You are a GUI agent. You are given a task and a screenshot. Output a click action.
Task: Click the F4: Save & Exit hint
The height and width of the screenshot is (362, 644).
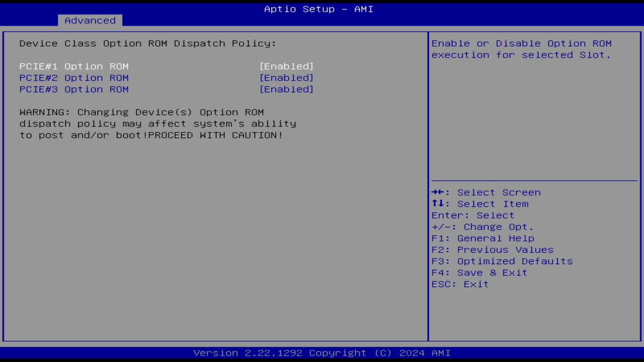point(479,274)
